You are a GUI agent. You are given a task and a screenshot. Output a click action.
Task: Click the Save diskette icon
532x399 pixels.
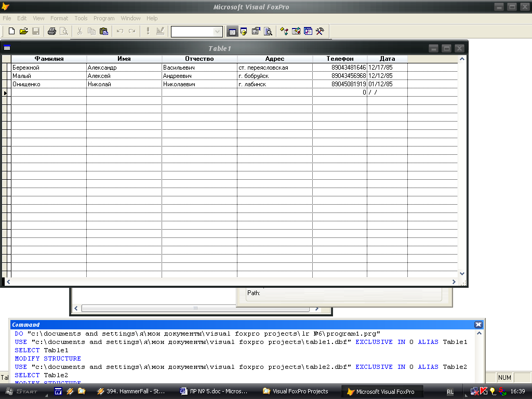[36, 31]
